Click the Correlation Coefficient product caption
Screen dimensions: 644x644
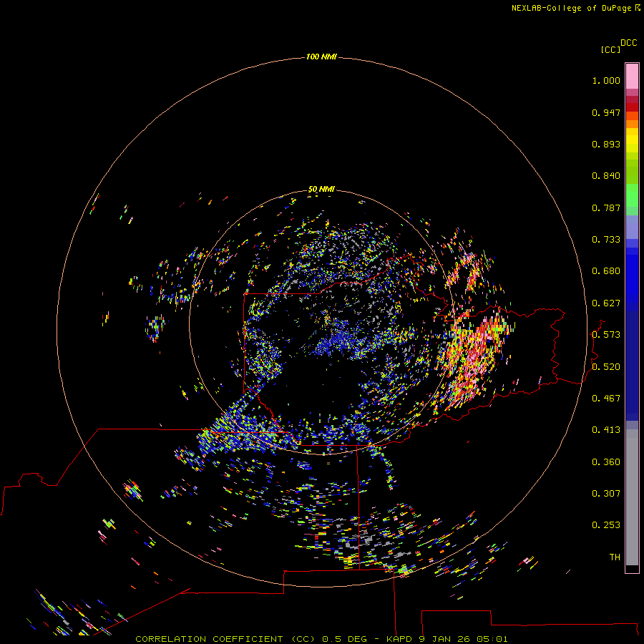click(321, 639)
